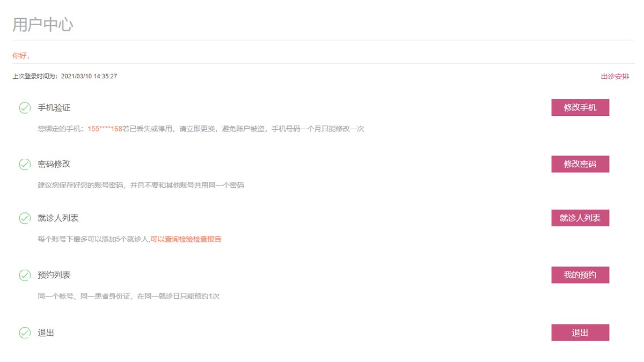The width and height of the screenshot is (644, 362).
Task: Click the 用户中心 page title
Action: tap(43, 25)
